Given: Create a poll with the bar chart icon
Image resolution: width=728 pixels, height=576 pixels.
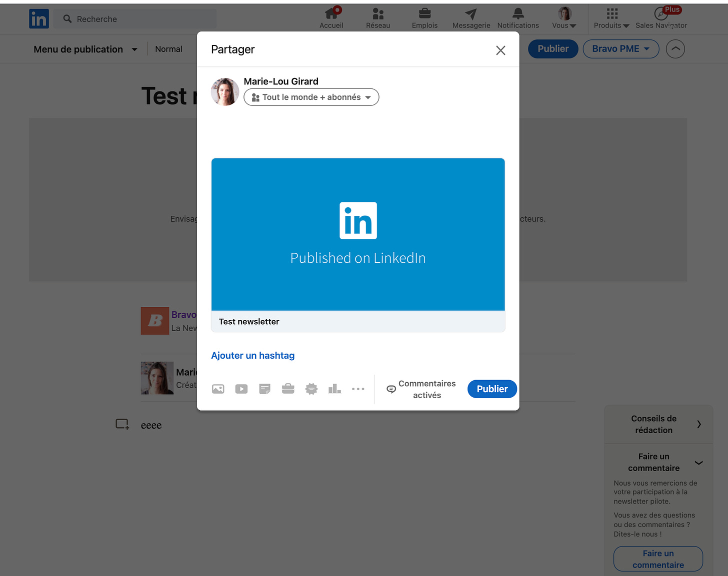Looking at the screenshot, I should [x=334, y=389].
